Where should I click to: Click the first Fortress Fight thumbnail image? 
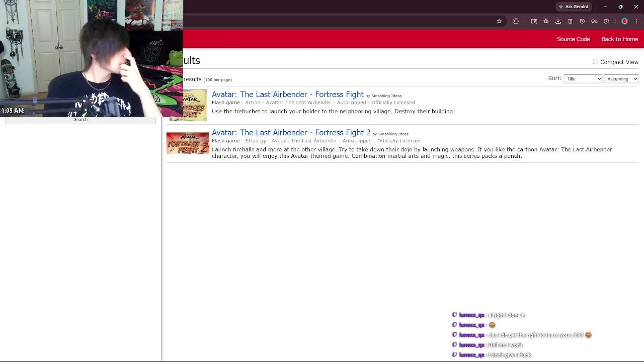[195, 105]
